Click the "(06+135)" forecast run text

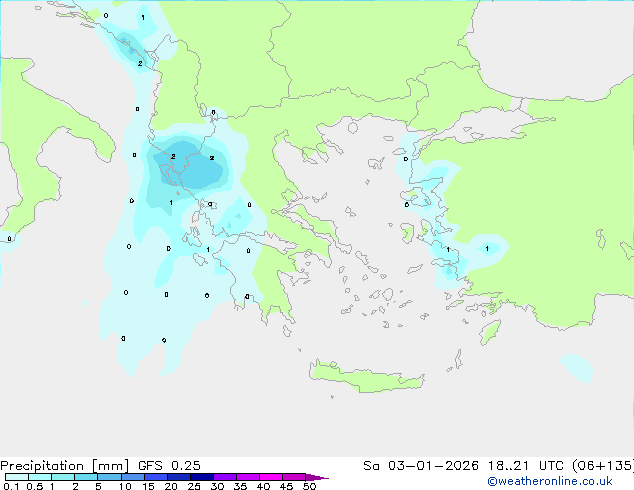point(602,466)
